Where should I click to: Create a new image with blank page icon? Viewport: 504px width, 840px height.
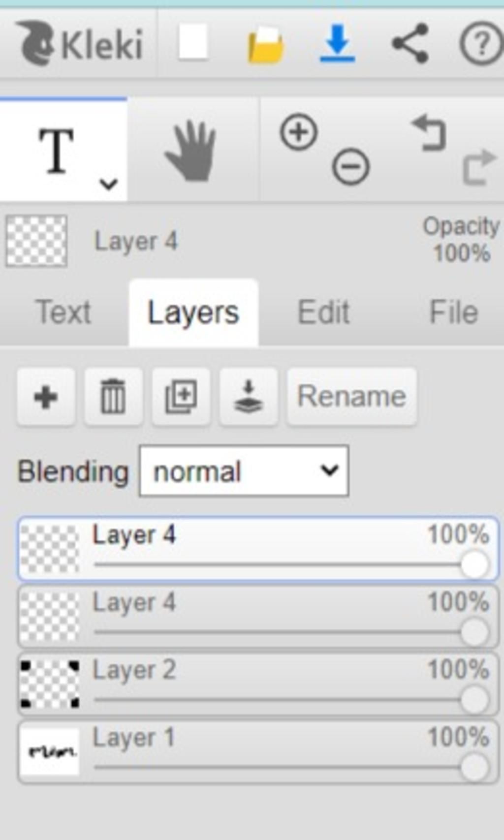[x=193, y=43]
